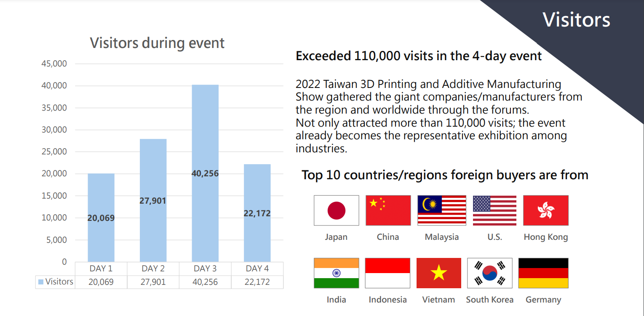Click the Malaysia country label
This screenshot has height=316, width=644.
tap(441, 237)
